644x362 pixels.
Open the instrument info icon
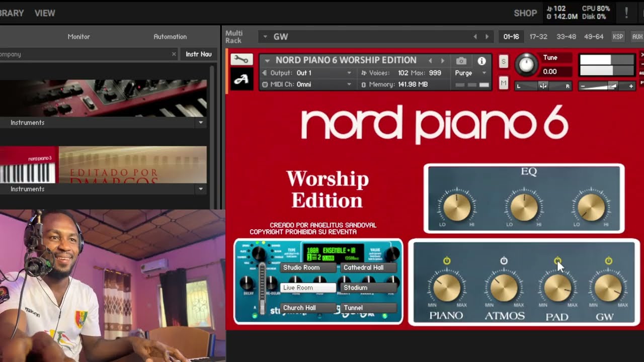[481, 61]
